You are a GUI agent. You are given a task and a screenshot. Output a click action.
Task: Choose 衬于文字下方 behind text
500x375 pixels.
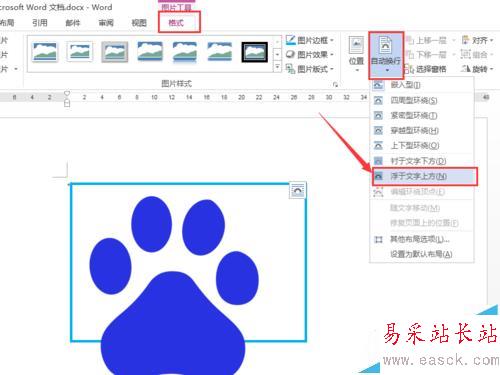coord(422,161)
